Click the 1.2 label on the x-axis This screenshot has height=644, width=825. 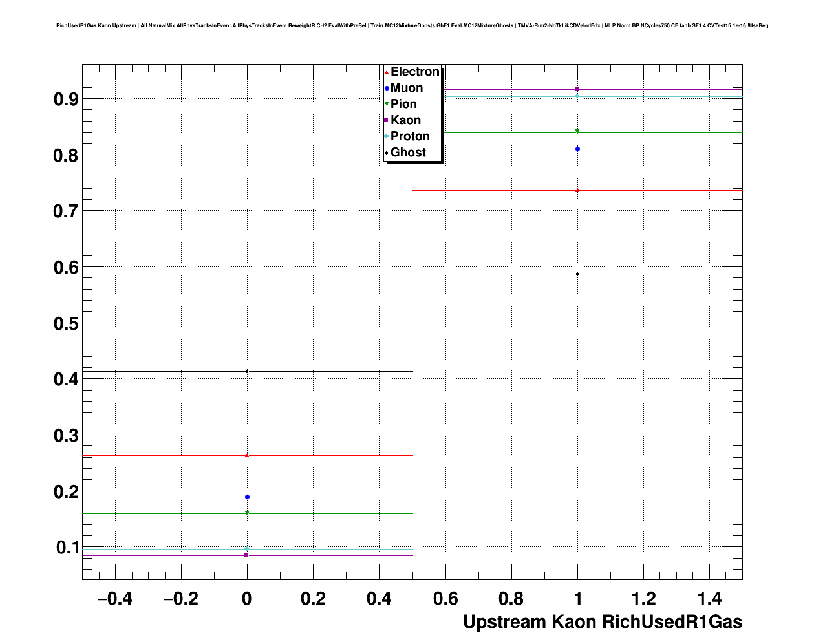pyautogui.click(x=644, y=599)
